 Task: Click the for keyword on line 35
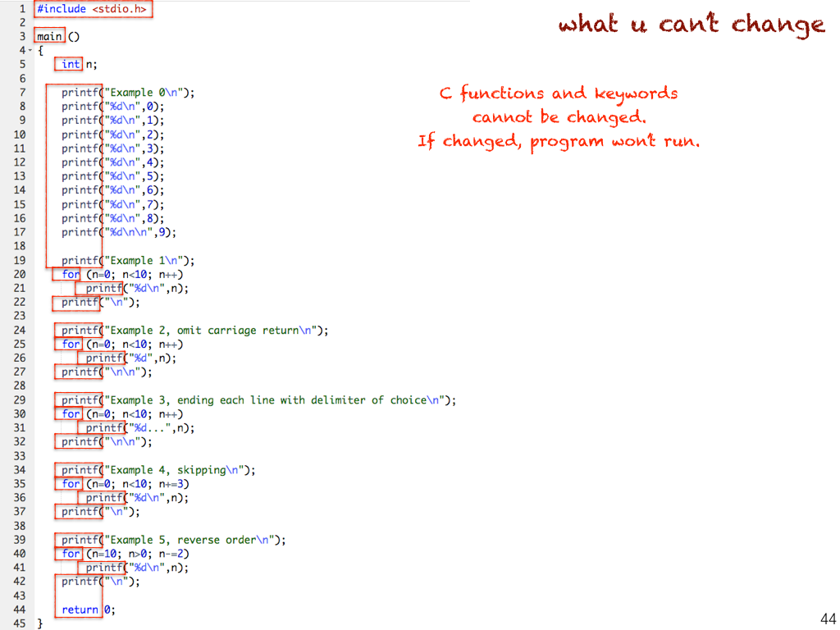point(71,484)
